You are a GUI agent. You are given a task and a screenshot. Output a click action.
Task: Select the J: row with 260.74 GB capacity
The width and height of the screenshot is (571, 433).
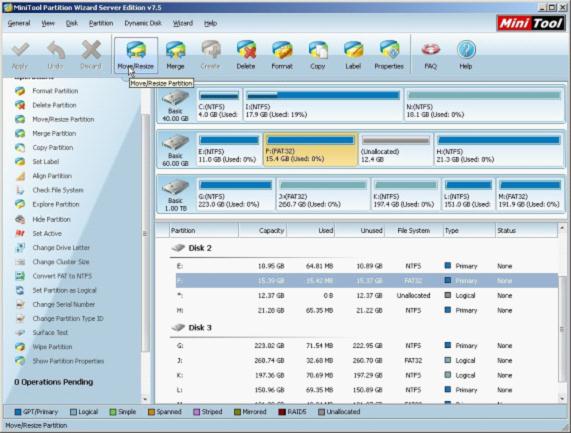tap(366, 361)
